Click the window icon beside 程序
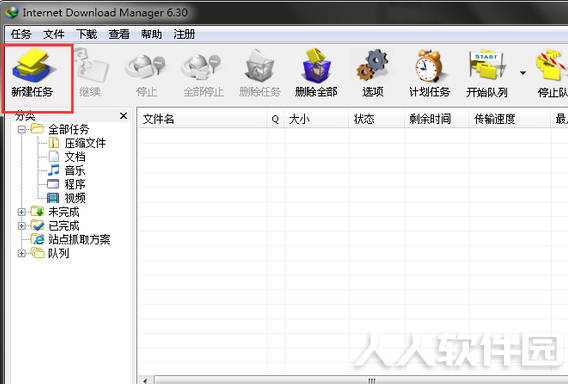This screenshot has width=568, height=384. [53, 184]
